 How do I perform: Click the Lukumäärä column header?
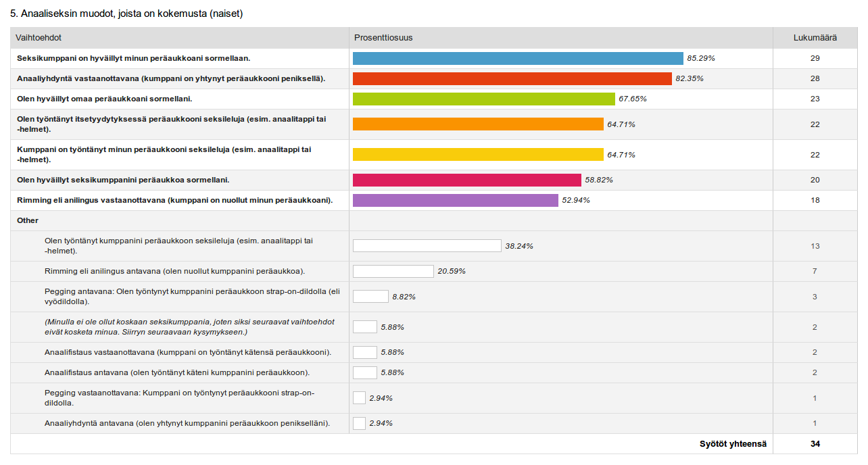pyautogui.click(x=815, y=38)
